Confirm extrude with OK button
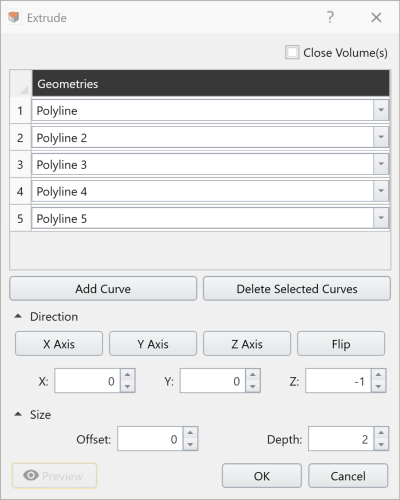The image size is (400, 500). tap(262, 476)
